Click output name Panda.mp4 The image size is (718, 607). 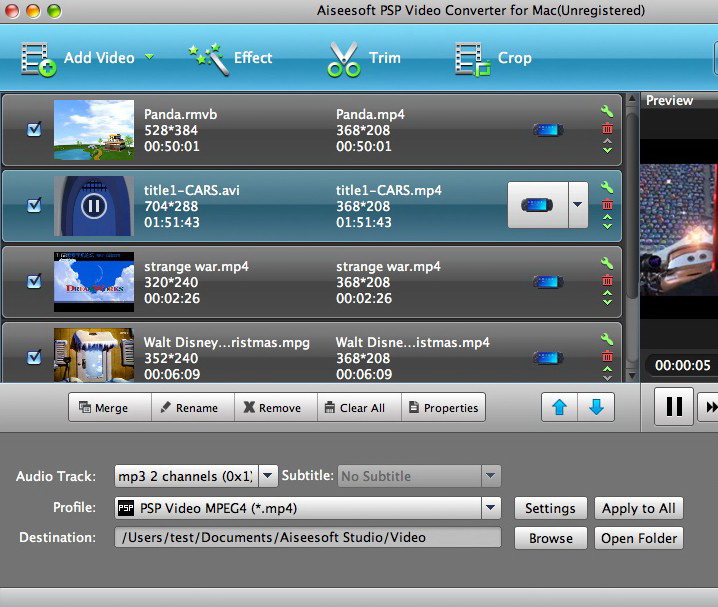[x=370, y=114]
